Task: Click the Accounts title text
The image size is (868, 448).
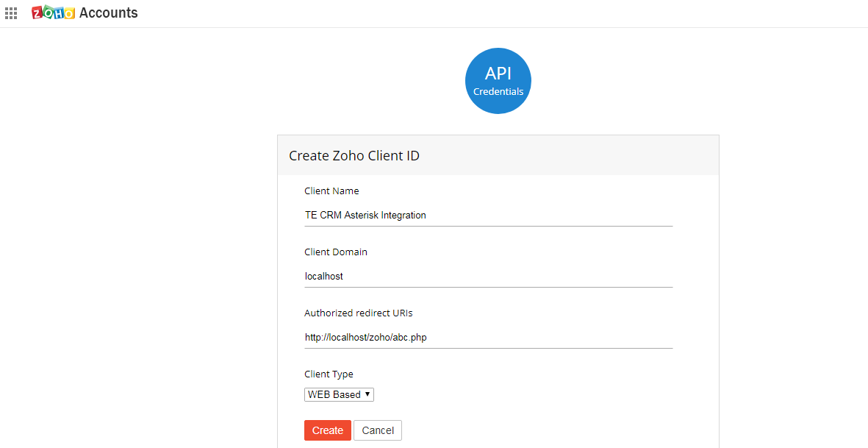Action: point(109,13)
